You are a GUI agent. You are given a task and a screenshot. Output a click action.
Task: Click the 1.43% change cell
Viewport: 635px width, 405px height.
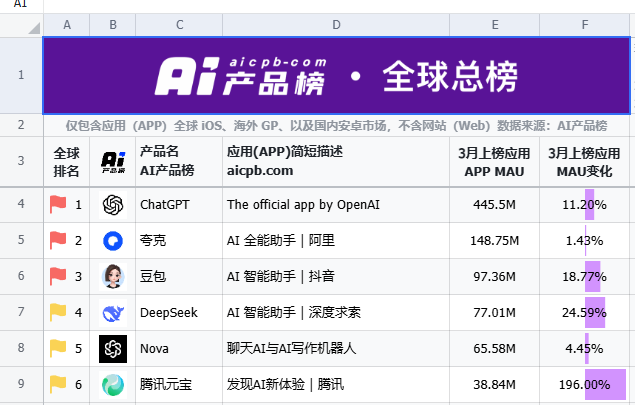point(584,241)
